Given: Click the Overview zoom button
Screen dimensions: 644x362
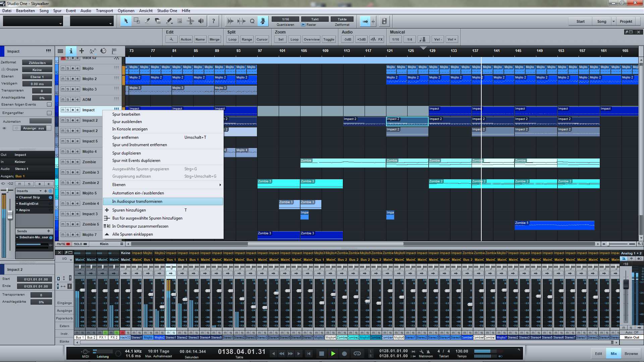Looking at the screenshot, I should tap(312, 39).
